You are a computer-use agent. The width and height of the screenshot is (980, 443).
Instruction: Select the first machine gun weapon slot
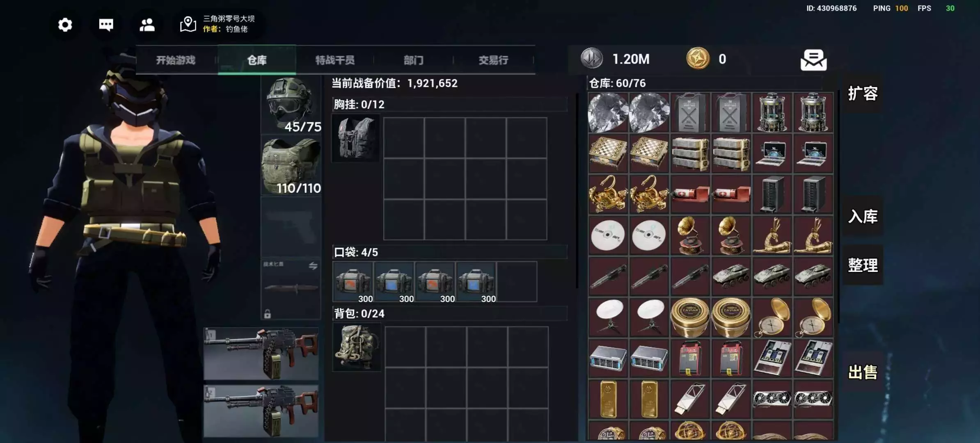261,354
